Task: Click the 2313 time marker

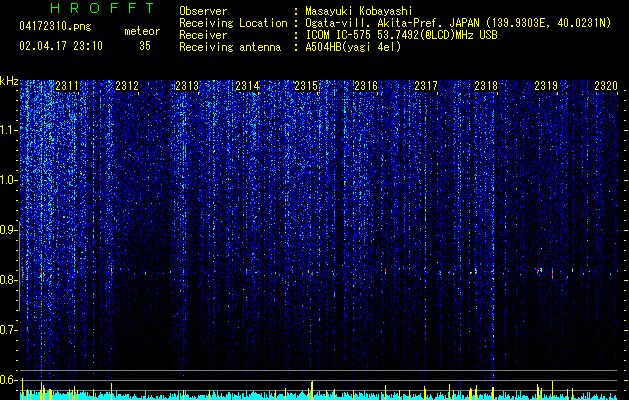Action: point(187,86)
